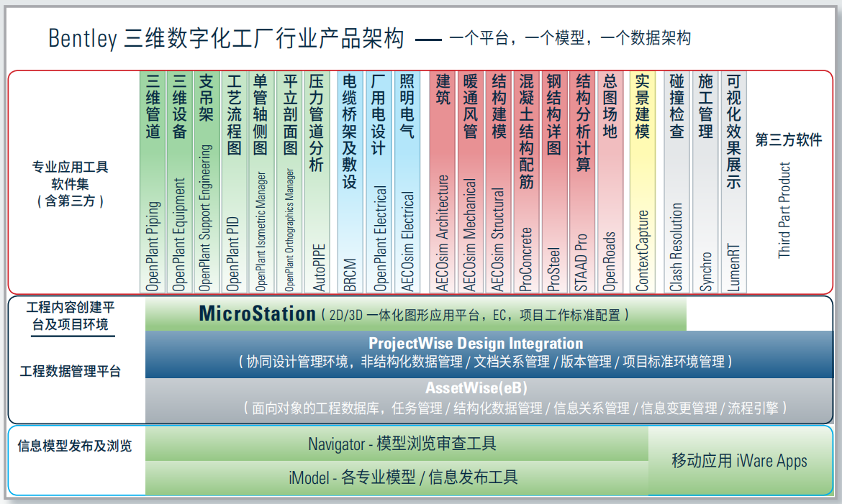Click the Third Part Product label

click(x=784, y=210)
